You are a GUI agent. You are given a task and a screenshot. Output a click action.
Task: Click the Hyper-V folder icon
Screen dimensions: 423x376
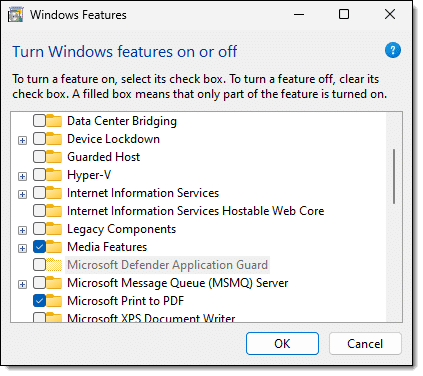54,175
